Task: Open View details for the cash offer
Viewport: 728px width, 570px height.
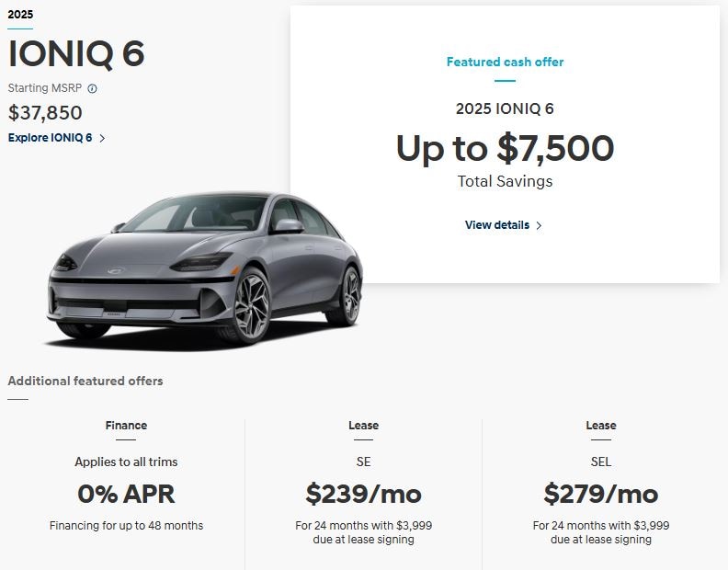Action: coord(497,225)
